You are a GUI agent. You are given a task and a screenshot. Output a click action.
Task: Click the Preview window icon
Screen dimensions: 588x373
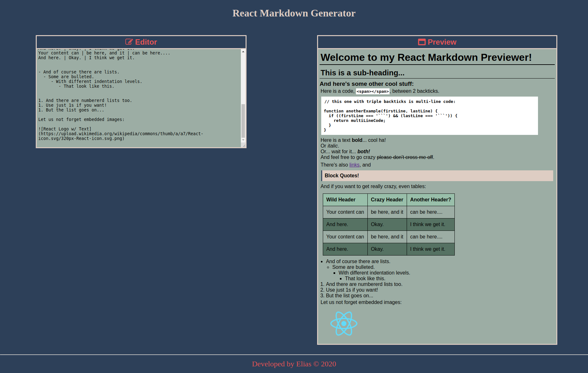(x=422, y=42)
